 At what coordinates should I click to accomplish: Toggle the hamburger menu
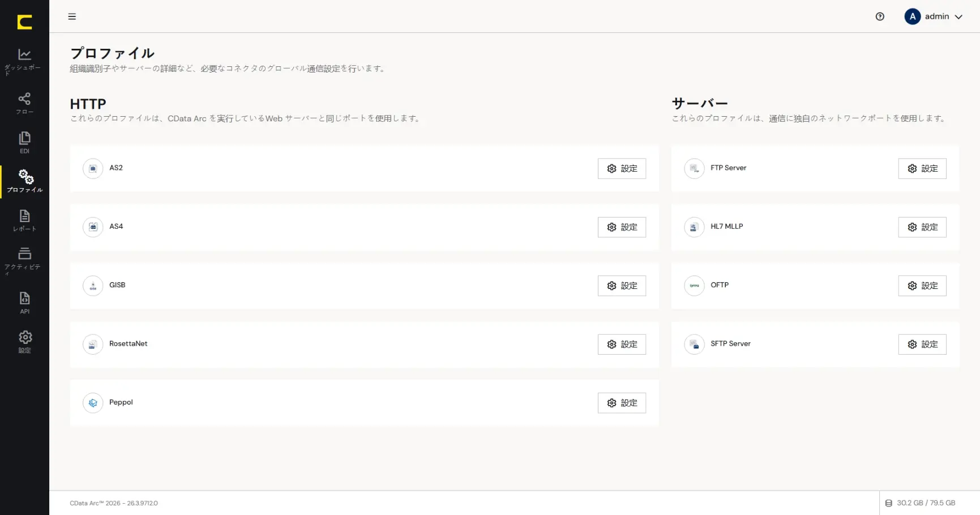pyautogui.click(x=72, y=16)
